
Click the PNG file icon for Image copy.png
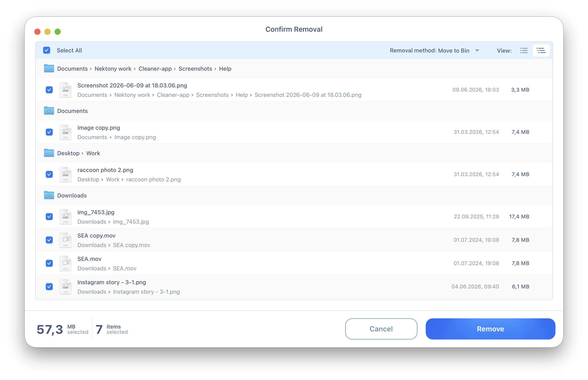[65, 132]
